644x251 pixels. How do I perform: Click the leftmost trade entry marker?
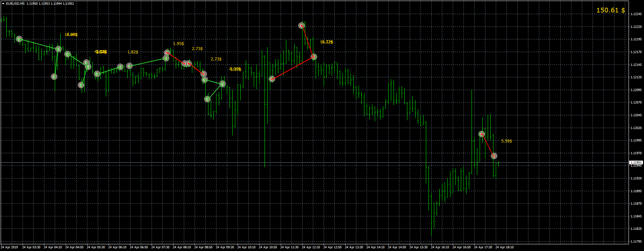click(19, 39)
